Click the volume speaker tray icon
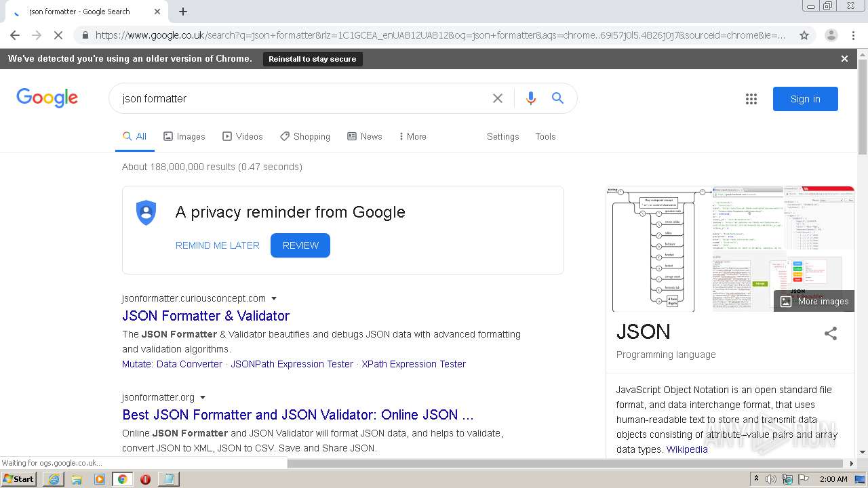 (x=771, y=479)
